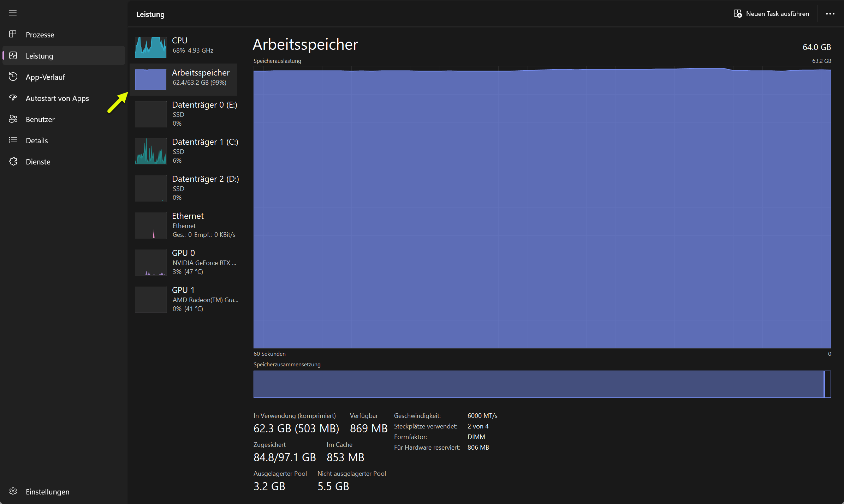844x504 pixels.
Task: Open Datenträger 1 (C:) graph thumbnail
Action: (x=150, y=151)
